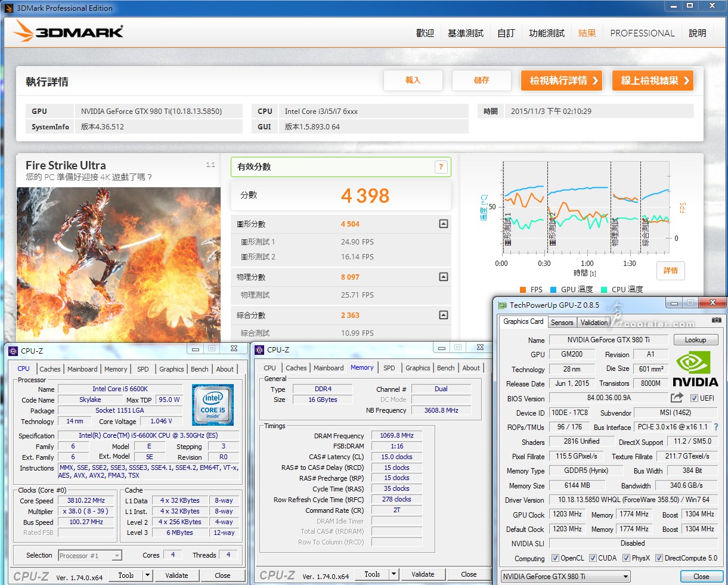Click the BIOS share arrow icon in GPU-Z
The image size is (728, 585).
click(x=677, y=398)
